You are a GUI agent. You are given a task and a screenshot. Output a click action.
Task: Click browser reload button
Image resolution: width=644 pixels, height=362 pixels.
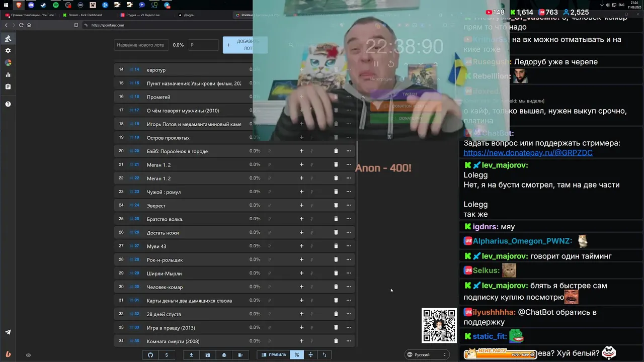[22, 25]
